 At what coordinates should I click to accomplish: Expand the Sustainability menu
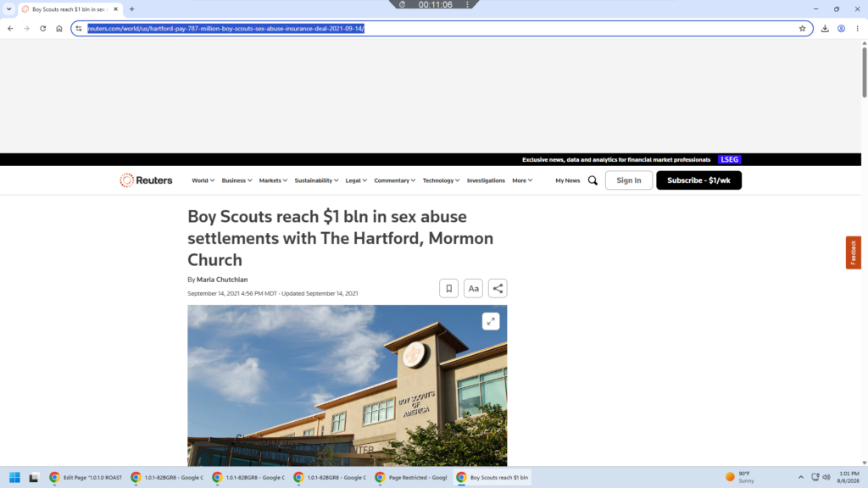point(316,180)
